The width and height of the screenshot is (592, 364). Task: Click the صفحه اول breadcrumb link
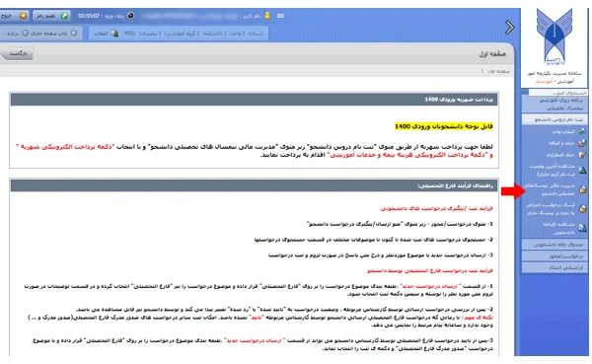pyautogui.click(x=498, y=71)
